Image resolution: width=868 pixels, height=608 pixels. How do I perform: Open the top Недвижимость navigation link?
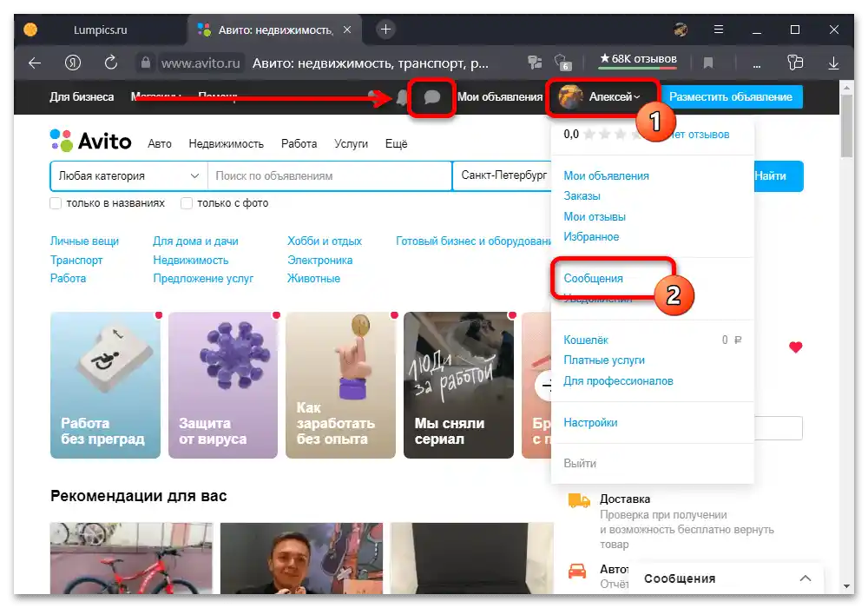[226, 144]
